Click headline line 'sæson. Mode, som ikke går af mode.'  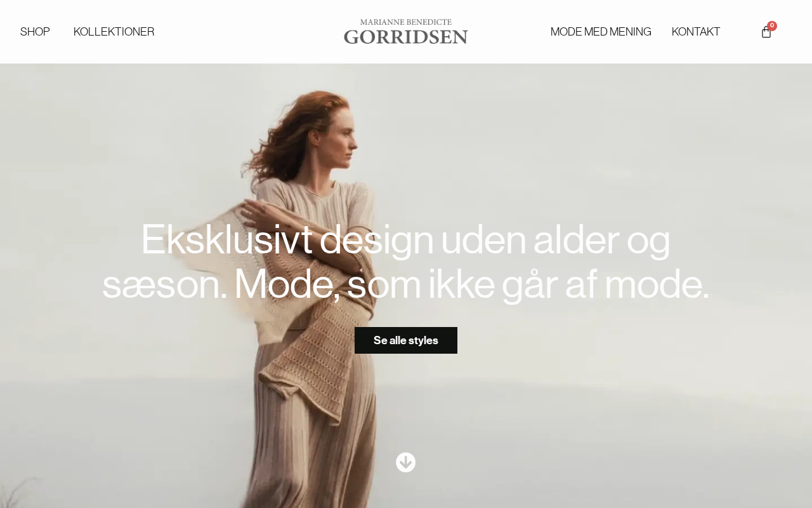click(405, 284)
